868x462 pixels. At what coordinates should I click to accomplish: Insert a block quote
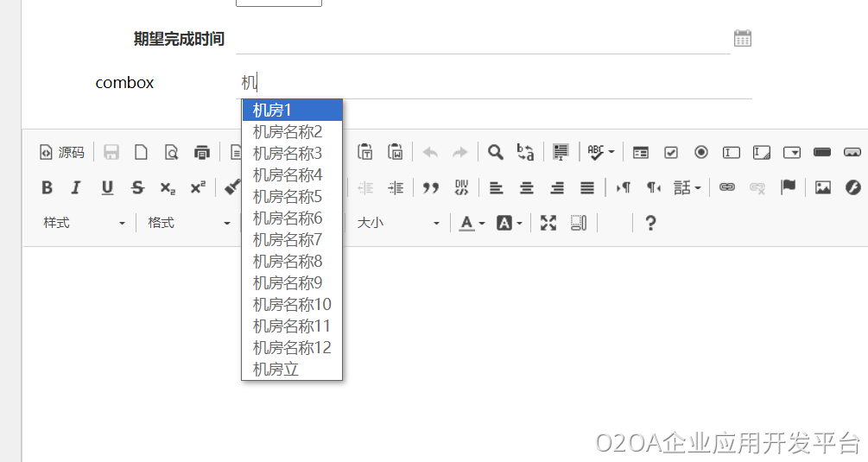coord(430,187)
